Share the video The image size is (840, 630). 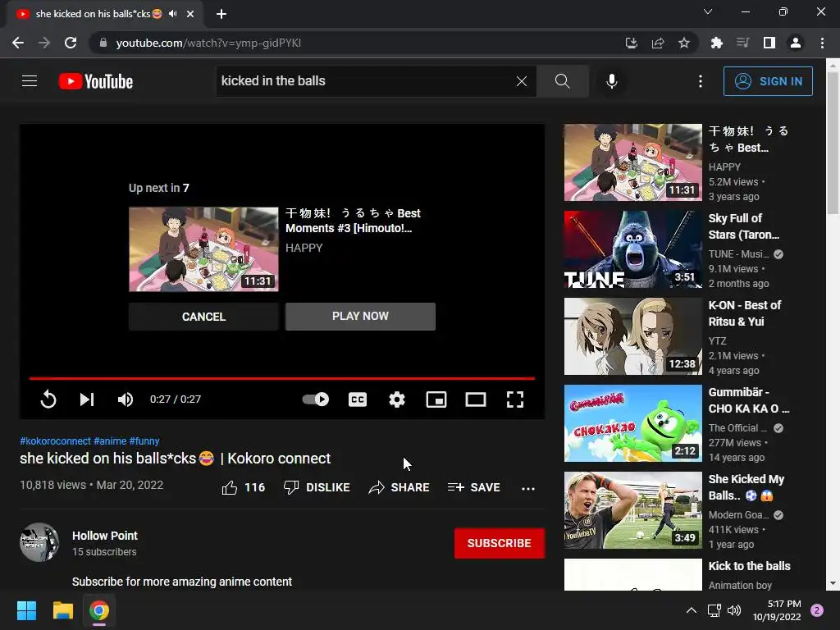pos(399,487)
